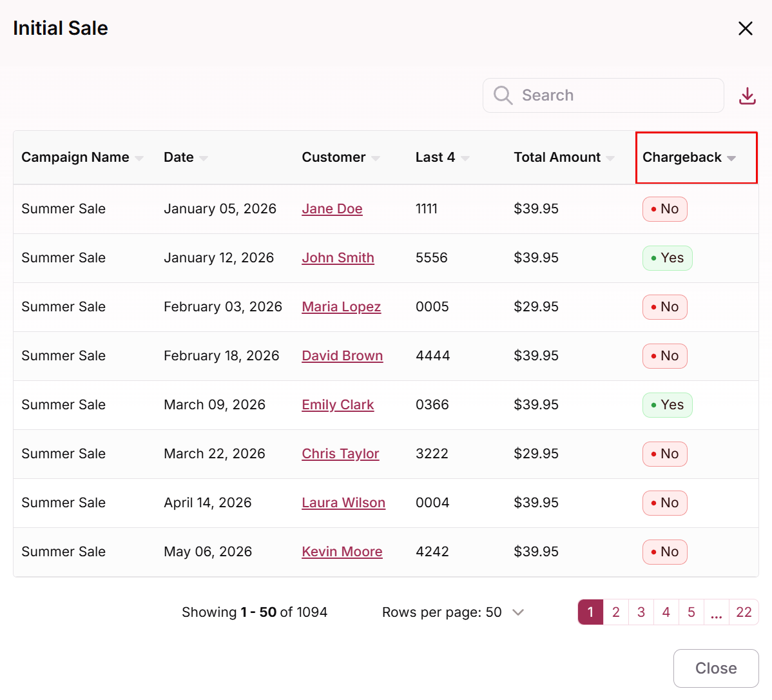Screen dimensions: 772x700
Task: Click the No badge in Jane Doe row
Action: pos(664,209)
